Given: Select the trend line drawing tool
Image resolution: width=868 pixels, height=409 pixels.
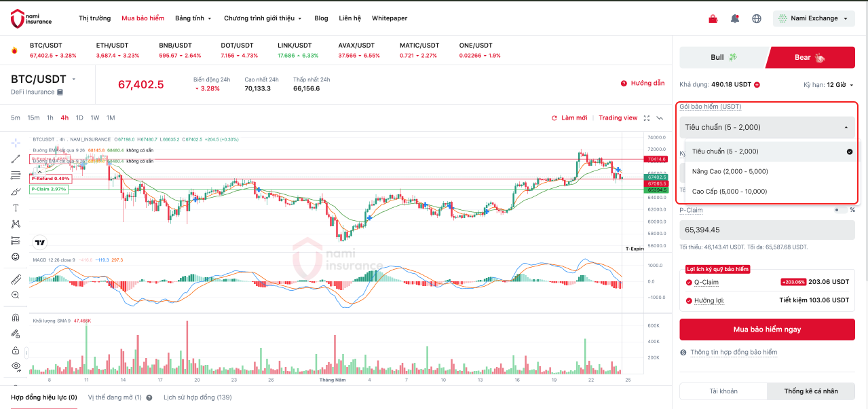Looking at the screenshot, I should [15, 159].
